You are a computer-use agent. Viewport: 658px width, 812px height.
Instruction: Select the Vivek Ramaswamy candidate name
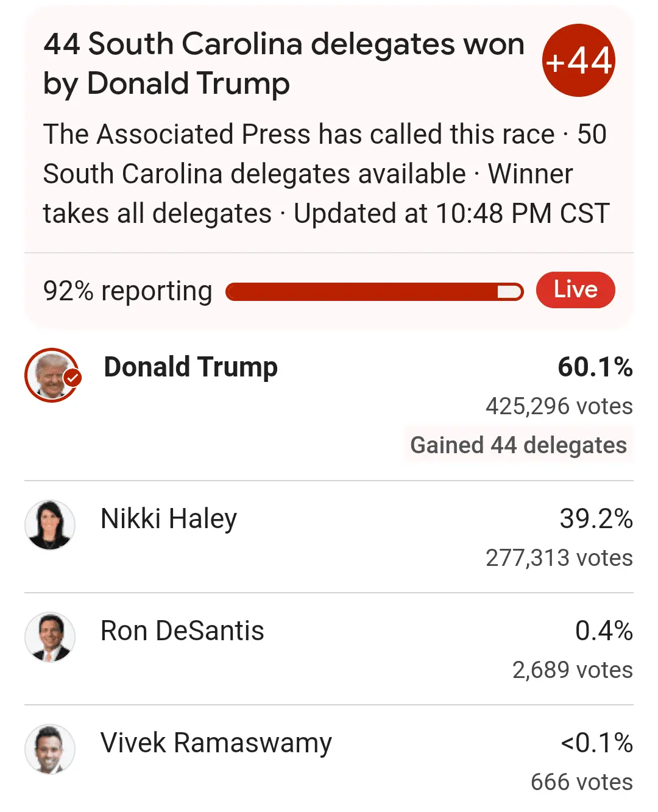pos(216,743)
